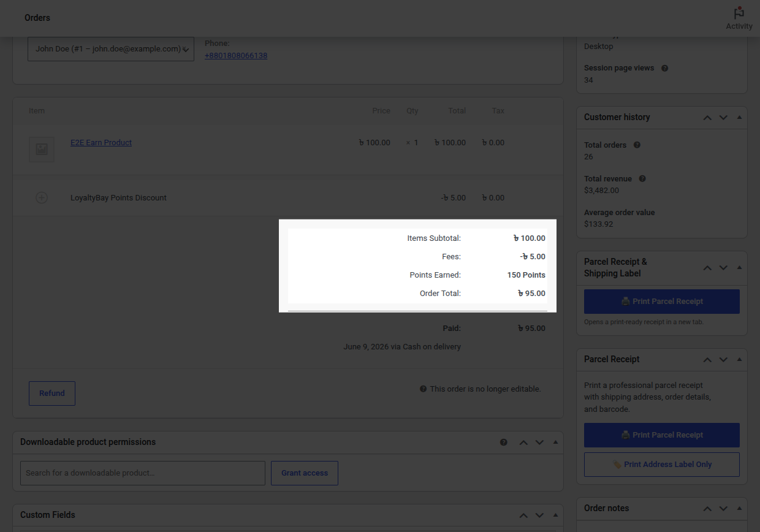This screenshot has height=532, width=760.
Task: Click the help icon in Downloadable product permissions
Action: 504,442
